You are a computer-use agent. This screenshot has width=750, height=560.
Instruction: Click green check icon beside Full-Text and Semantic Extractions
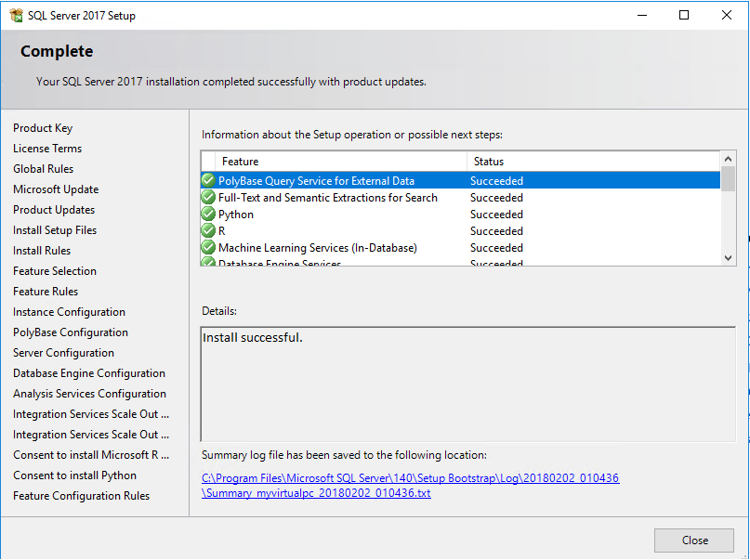pyautogui.click(x=208, y=198)
